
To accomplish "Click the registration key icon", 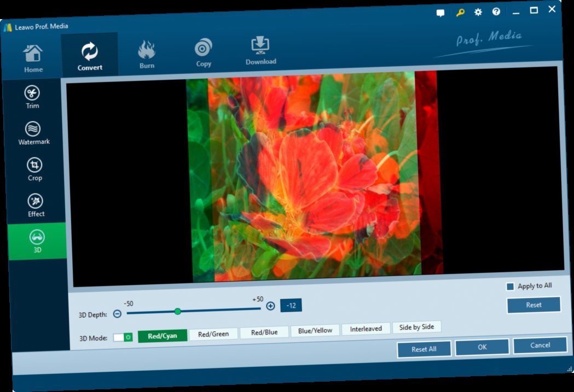I will (x=459, y=11).
